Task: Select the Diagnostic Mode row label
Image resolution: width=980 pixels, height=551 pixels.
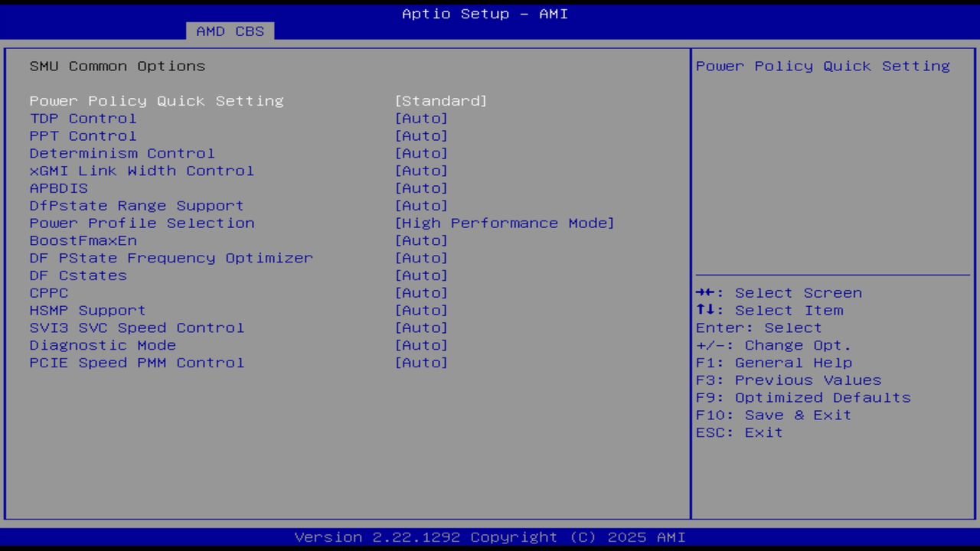Action: point(103,345)
